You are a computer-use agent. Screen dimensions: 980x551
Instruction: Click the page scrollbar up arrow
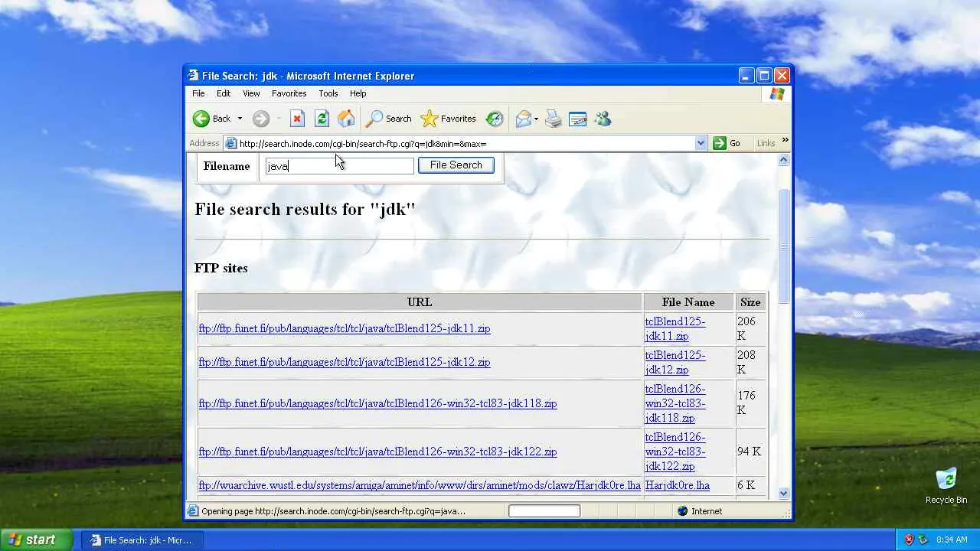[x=783, y=160]
